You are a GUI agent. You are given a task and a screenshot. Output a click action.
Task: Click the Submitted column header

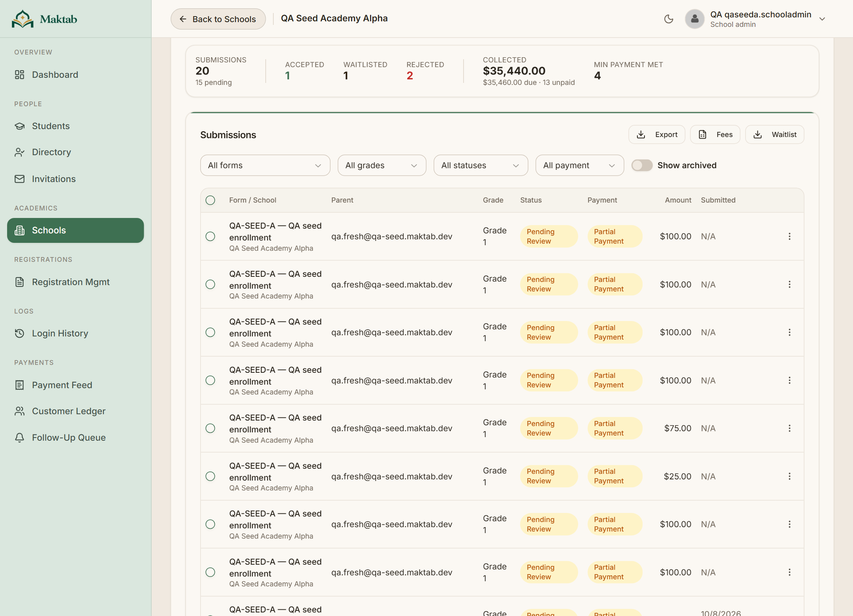coord(718,200)
